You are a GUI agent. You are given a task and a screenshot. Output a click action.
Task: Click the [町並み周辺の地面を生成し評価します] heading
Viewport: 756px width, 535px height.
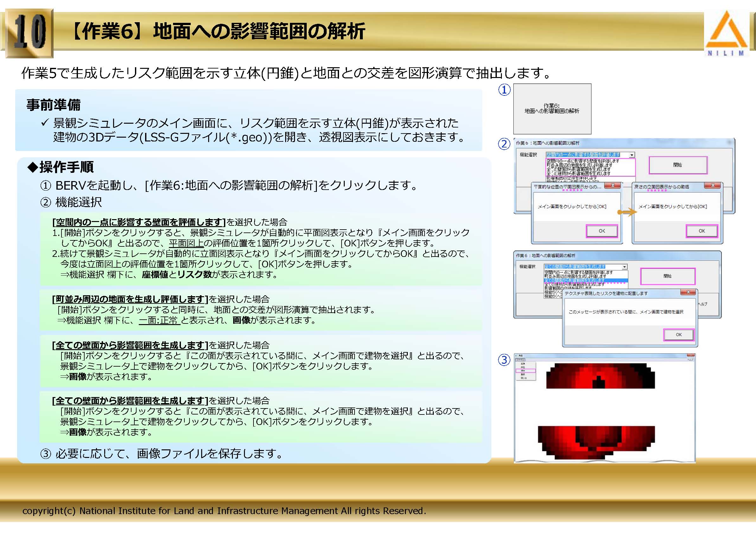pyautogui.click(x=130, y=299)
